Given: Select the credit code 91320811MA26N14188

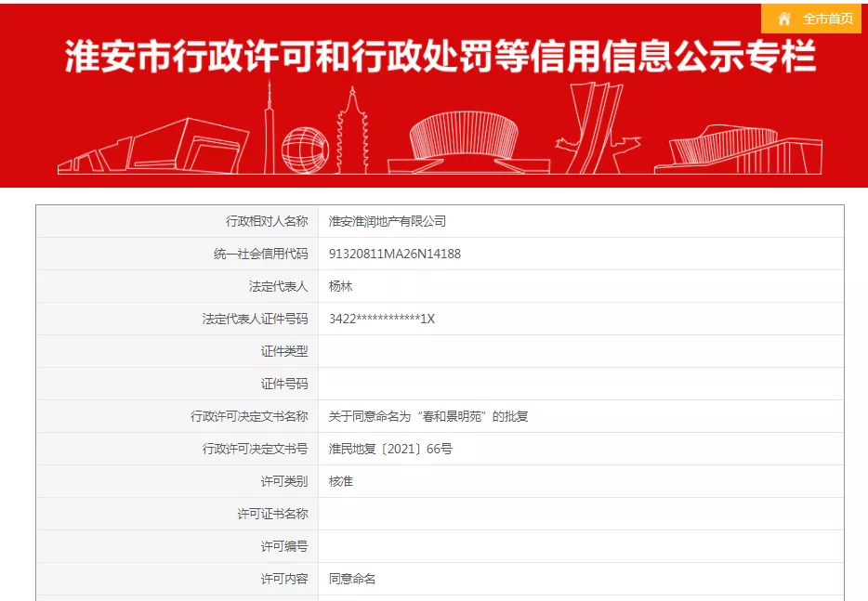Looking at the screenshot, I should [395, 254].
